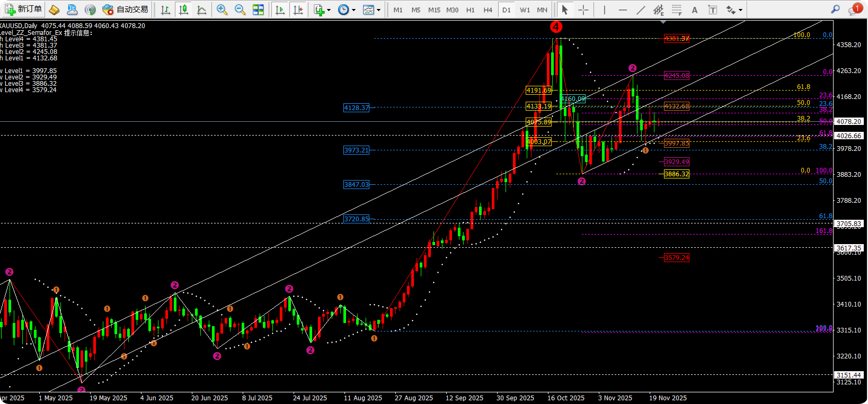Select the M15 timeframe

coord(434,10)
